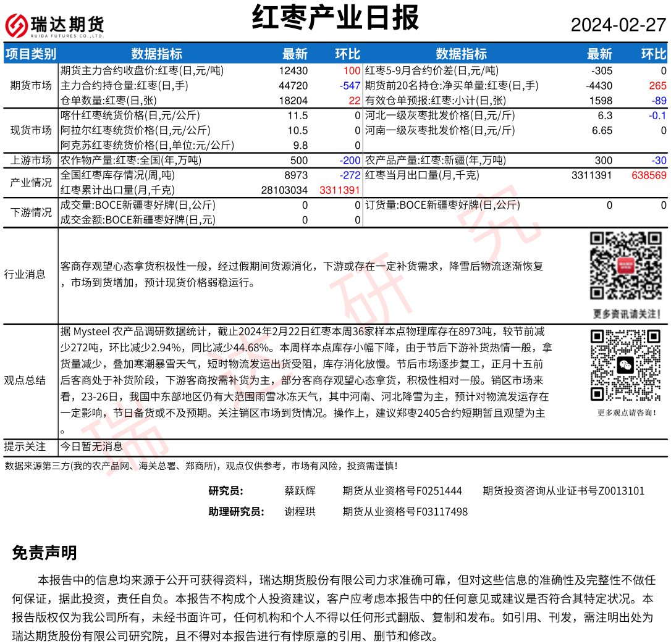The width and height of the screenshot is (671, 644).
Task: Click the 观点总结 row label
Action: (25, 380)
